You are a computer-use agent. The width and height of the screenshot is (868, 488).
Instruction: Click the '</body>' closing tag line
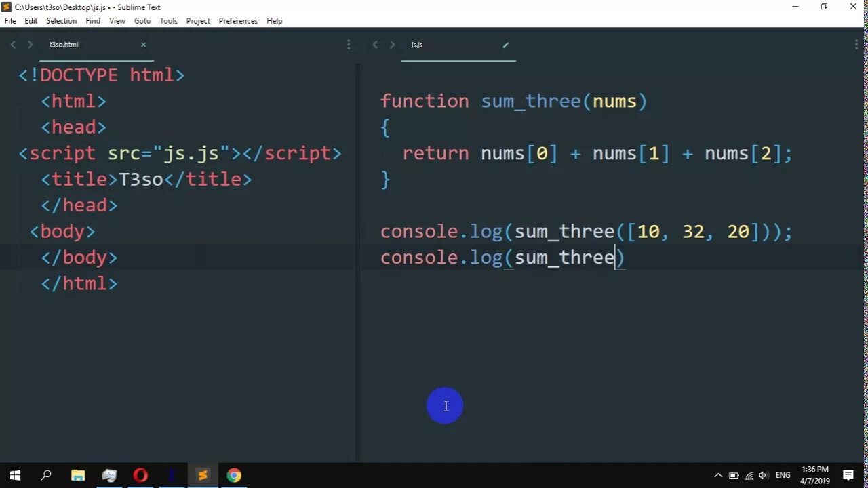click(79, 258)
